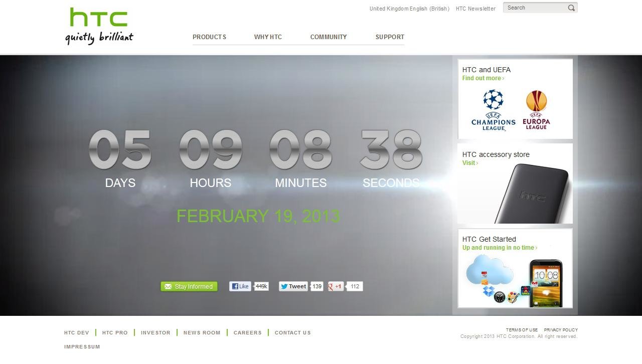The image size is (642, 364).
Task: Click Visit under HTC accessory store
Action: (x=470, y=163)
